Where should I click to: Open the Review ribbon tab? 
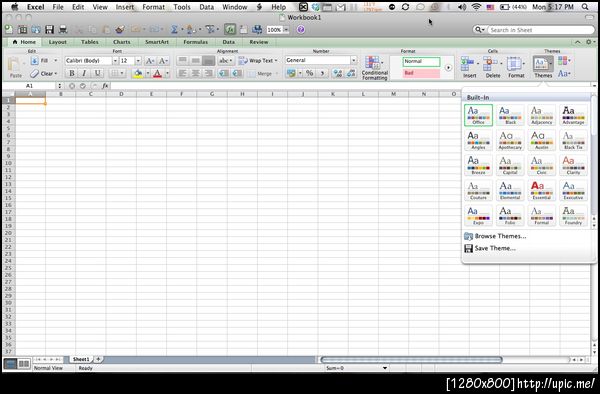[x=259, y=42]
